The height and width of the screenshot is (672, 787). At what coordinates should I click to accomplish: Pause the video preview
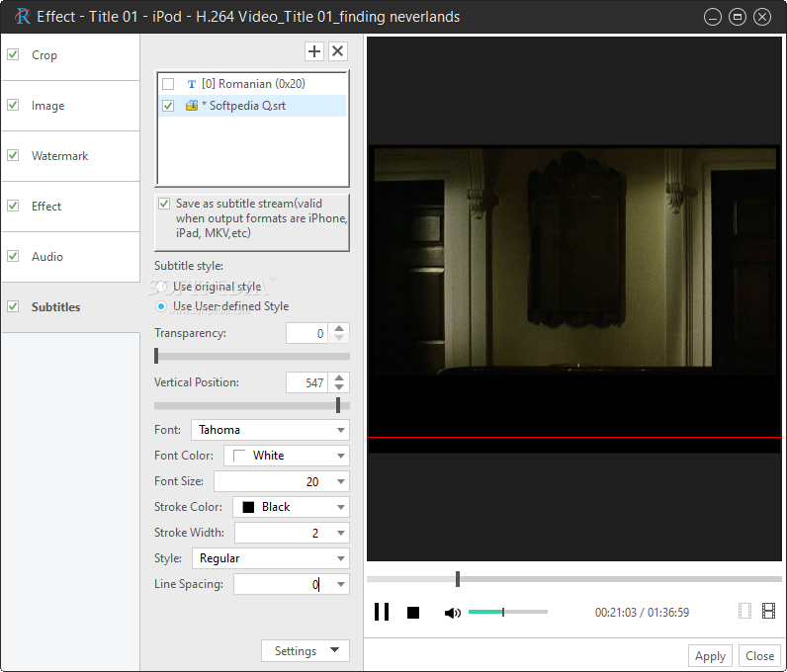tap(382, 613)
